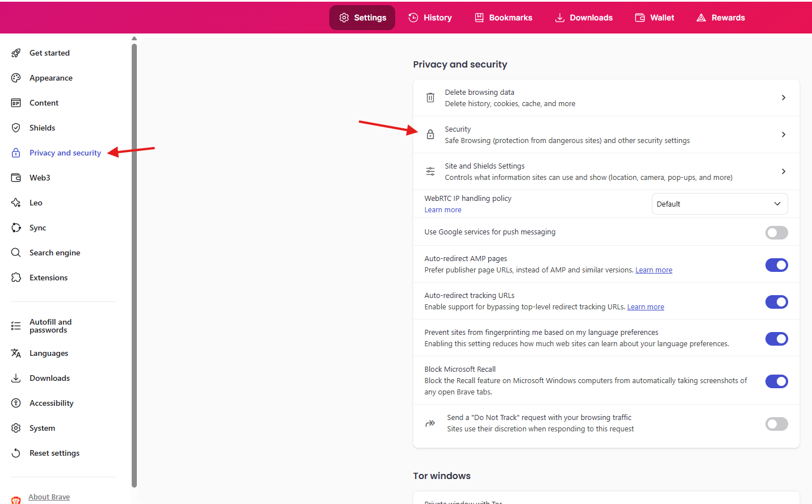Viewport: 812px width, 504px height.
Task: Open the History tab in top bar
Action: [430, 18]
